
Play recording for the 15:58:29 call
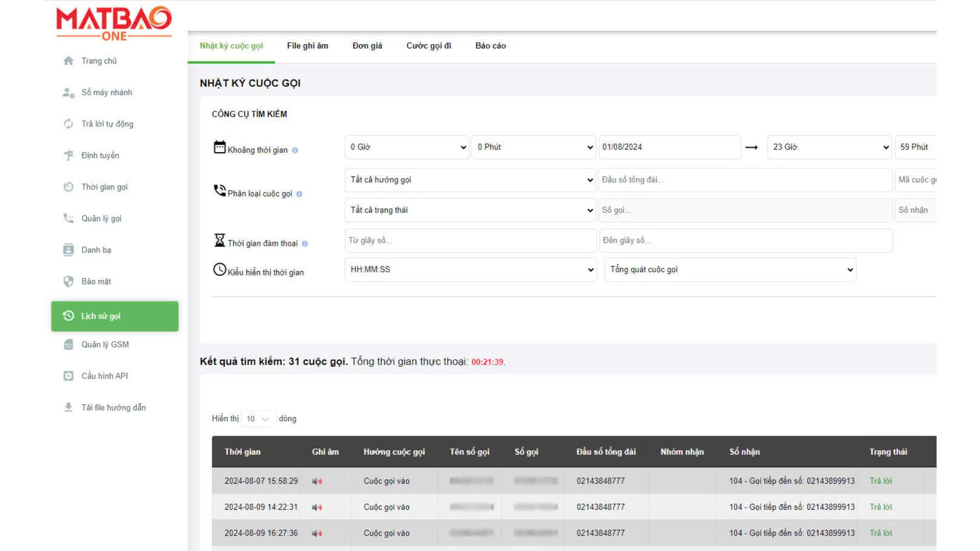click(317, 481)
